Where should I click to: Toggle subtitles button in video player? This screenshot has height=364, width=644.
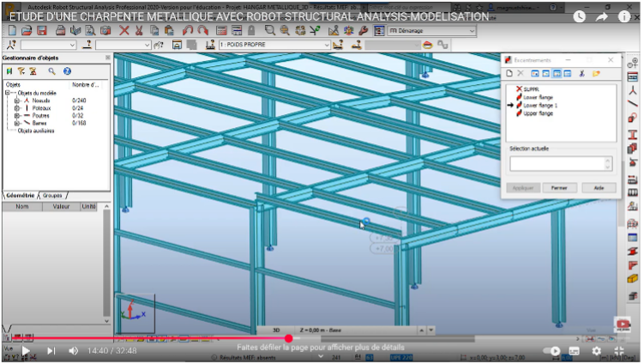[575, 351]
